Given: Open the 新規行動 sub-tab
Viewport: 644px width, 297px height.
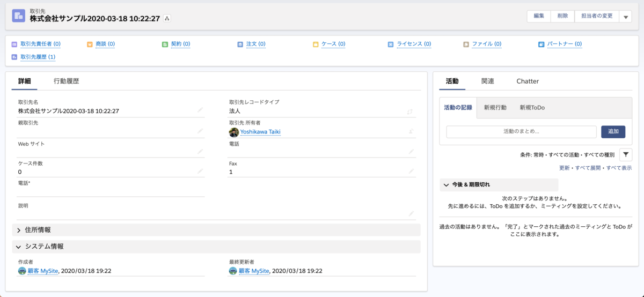Looking at the screenshot, I should click(495, 108).
